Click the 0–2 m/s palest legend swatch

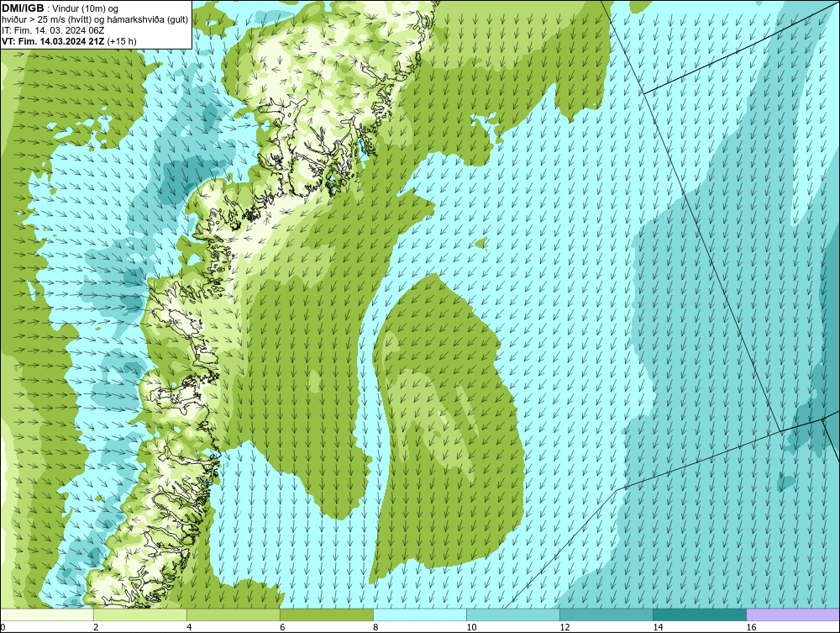(x=46, y=615)
